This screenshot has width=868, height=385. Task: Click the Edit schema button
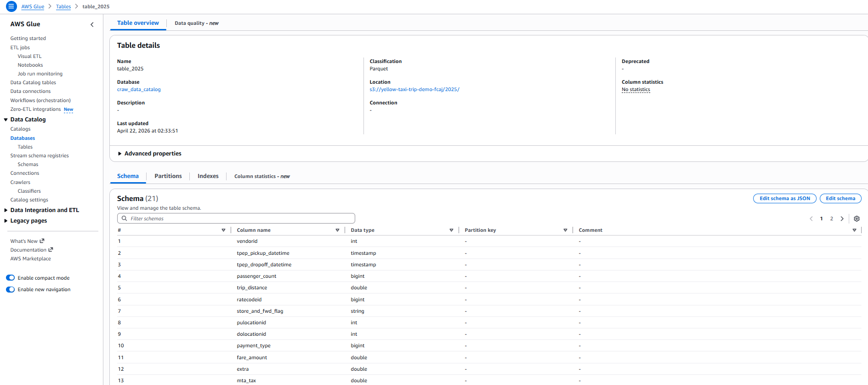tap(840, 198)
